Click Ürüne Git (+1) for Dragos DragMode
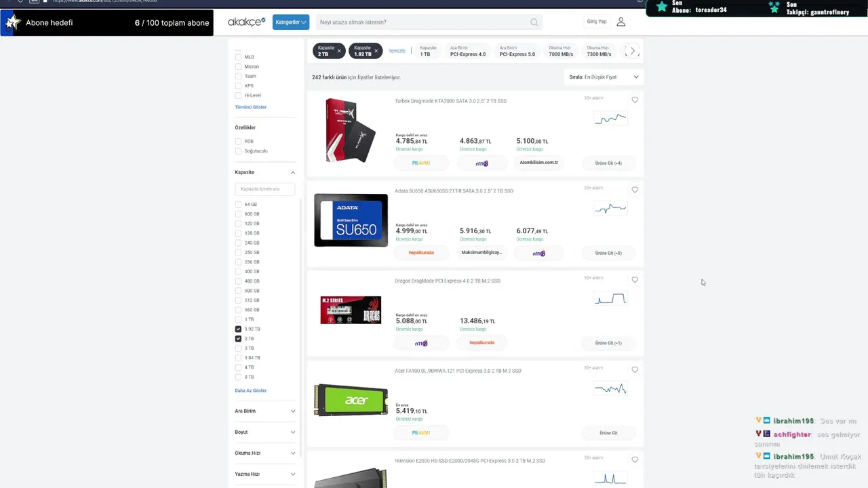 pyautogui.click(x=608, y=343)
